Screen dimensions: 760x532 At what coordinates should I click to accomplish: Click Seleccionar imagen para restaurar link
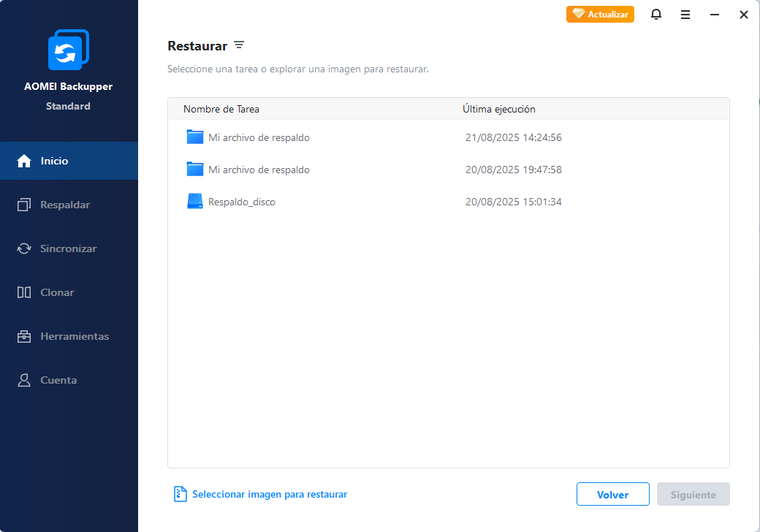click(x=269, y=494)
